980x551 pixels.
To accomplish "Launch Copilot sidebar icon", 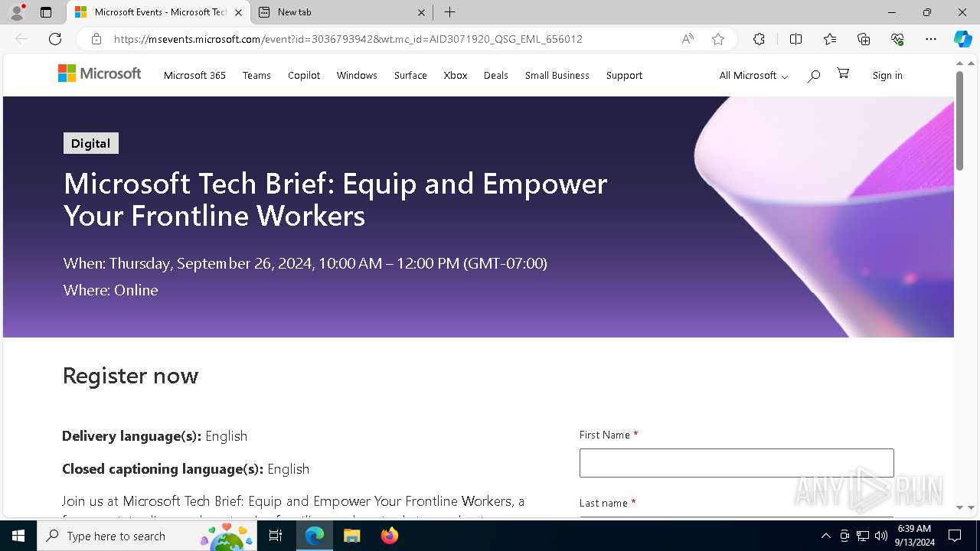I will point(962,39).
